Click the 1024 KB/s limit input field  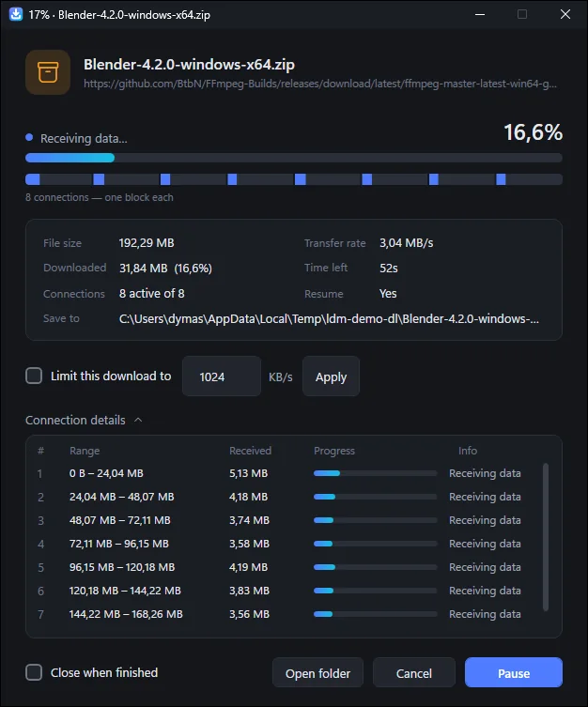click(222, 377)
